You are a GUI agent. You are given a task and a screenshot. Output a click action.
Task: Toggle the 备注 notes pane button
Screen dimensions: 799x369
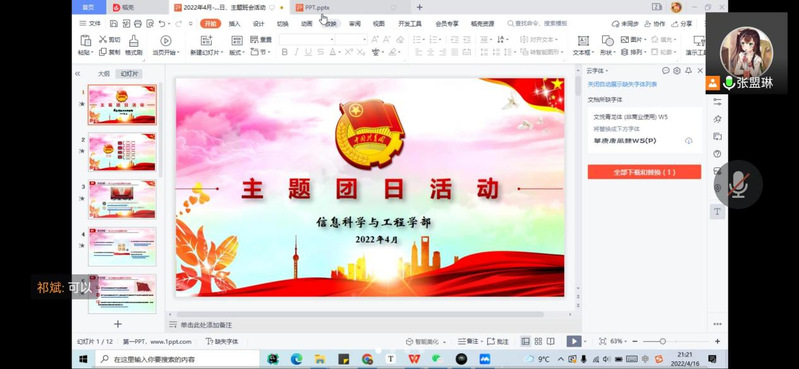[x=468, y=341]
